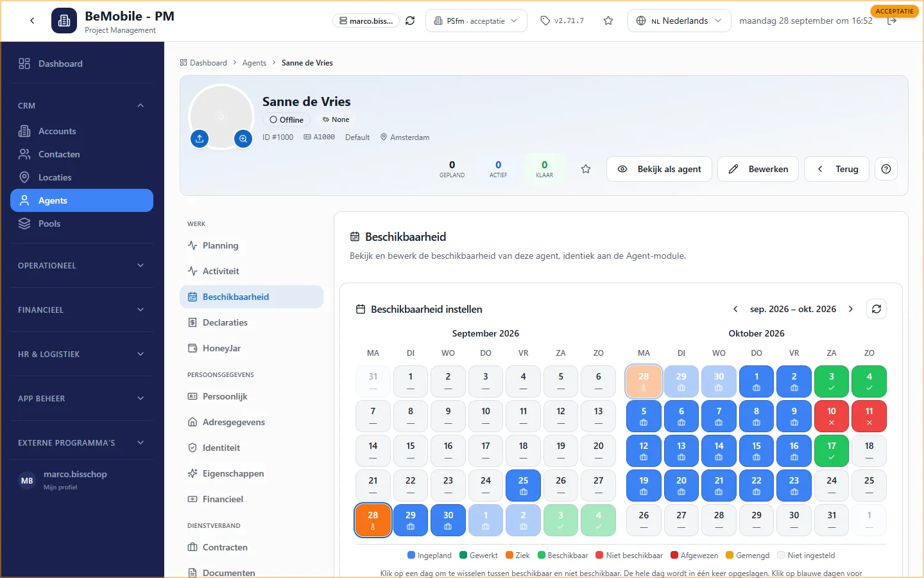The image size is (924, 578).
Task: Open Pools in the sidebar
Action: pyautogui.click(x=81, y=223)
